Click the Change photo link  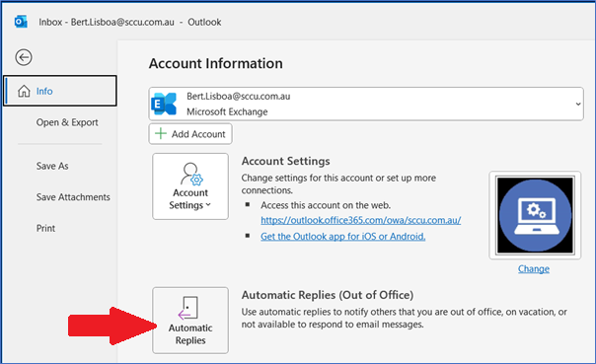click(534, 268)
